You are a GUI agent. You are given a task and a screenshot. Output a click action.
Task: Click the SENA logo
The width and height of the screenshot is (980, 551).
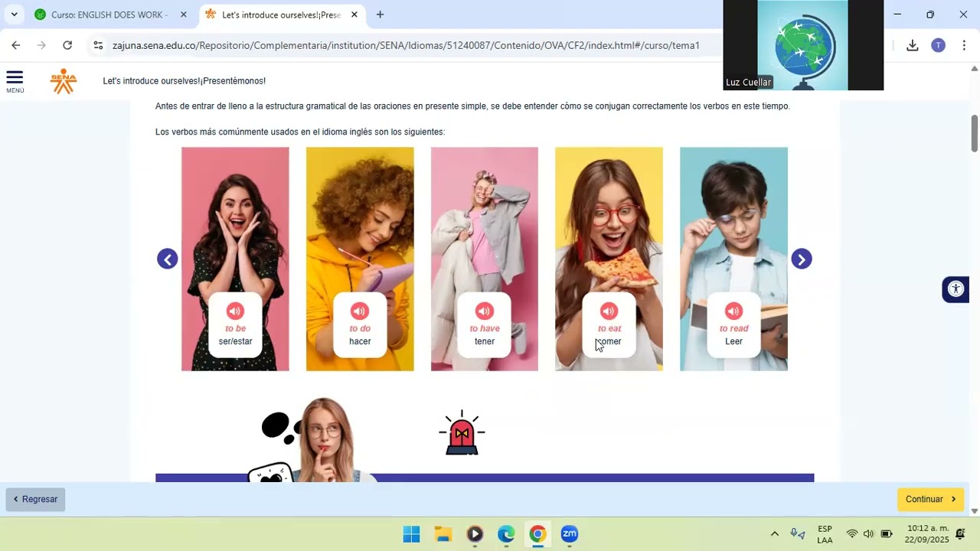click(64, 81)
